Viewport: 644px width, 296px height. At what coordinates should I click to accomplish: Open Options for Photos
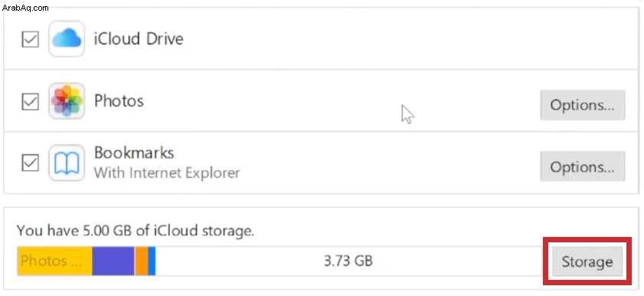[x=583, y=105]
